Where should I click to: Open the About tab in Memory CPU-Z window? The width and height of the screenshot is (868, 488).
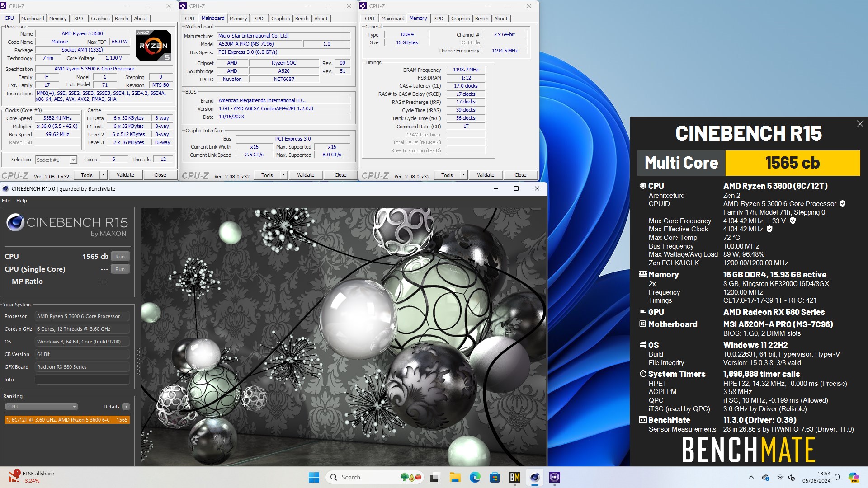pyautogui.click(x=501, y=19)
